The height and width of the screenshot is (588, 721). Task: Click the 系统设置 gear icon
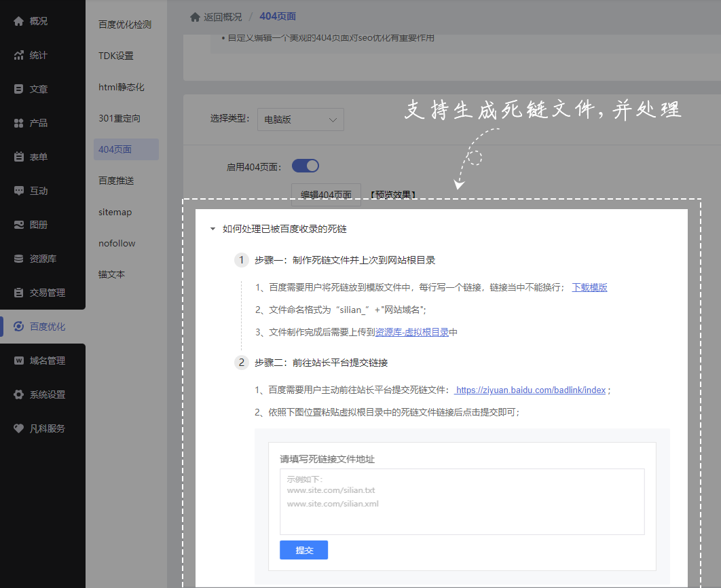click(x=19, y=394)
